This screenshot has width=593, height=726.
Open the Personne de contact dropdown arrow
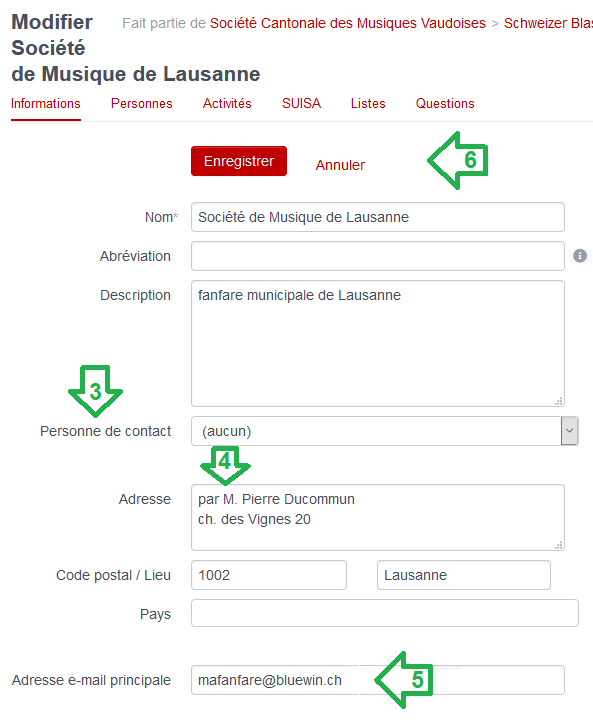(x=569, y=431)
